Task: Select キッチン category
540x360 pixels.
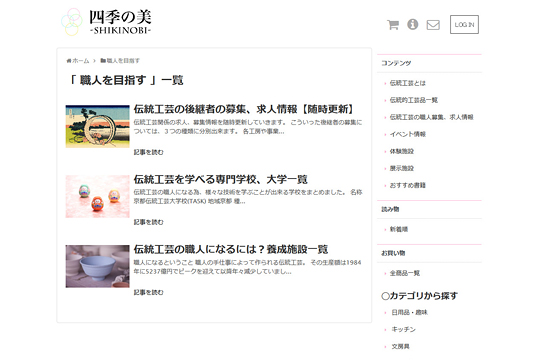Action: pyautogui.click(x=403, y=329)
